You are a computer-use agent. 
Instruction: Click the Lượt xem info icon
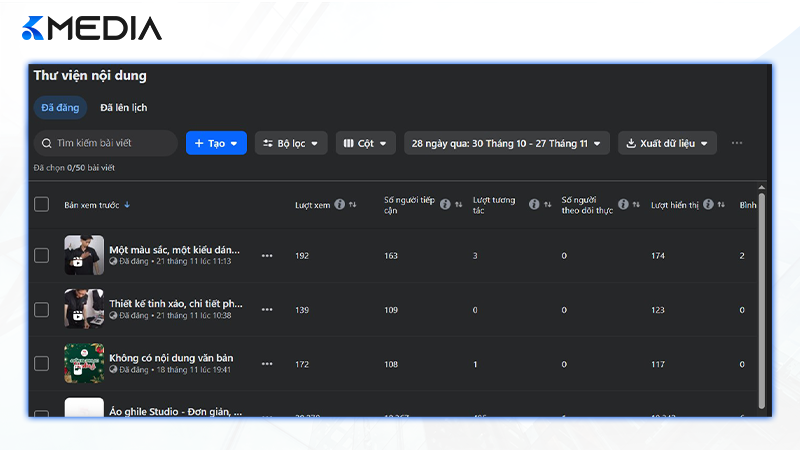point(339,205)
